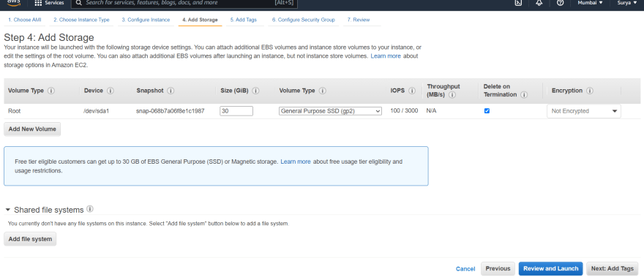Show info icon for Shared file systems
Image resolution: width=644 pixels, height=277 pixels.
click(x=90, y=209)
